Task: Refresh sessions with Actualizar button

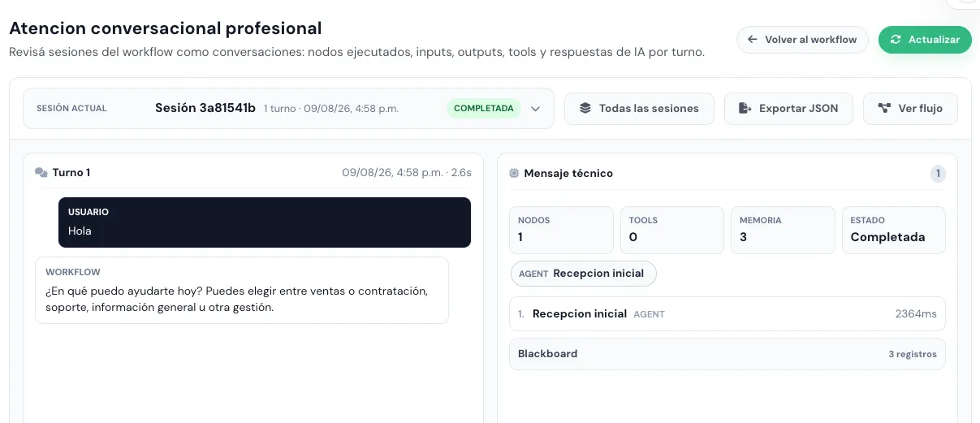Action: 925,39
